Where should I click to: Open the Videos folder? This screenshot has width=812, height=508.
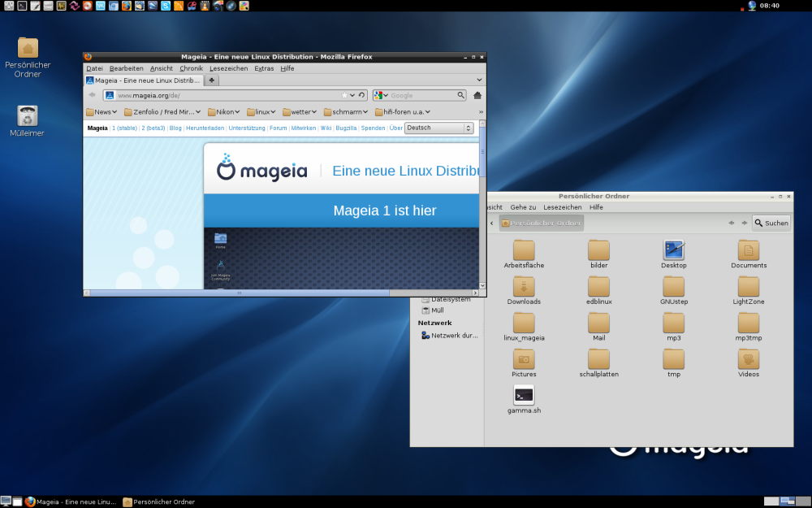[x=749, y=363]
